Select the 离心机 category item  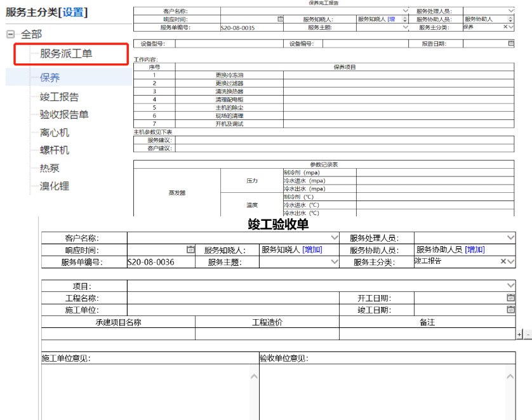tap(55, 133)
